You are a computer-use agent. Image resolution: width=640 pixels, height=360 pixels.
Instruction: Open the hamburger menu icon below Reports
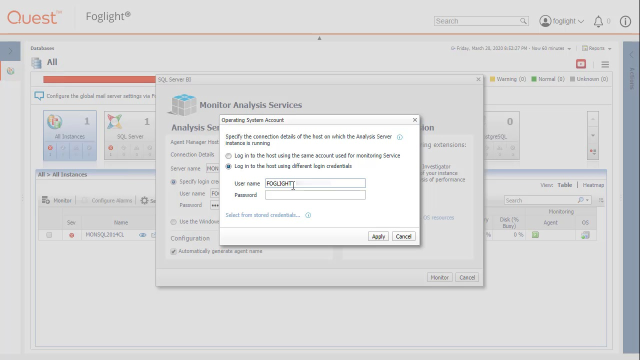click(x=605, y=64)
